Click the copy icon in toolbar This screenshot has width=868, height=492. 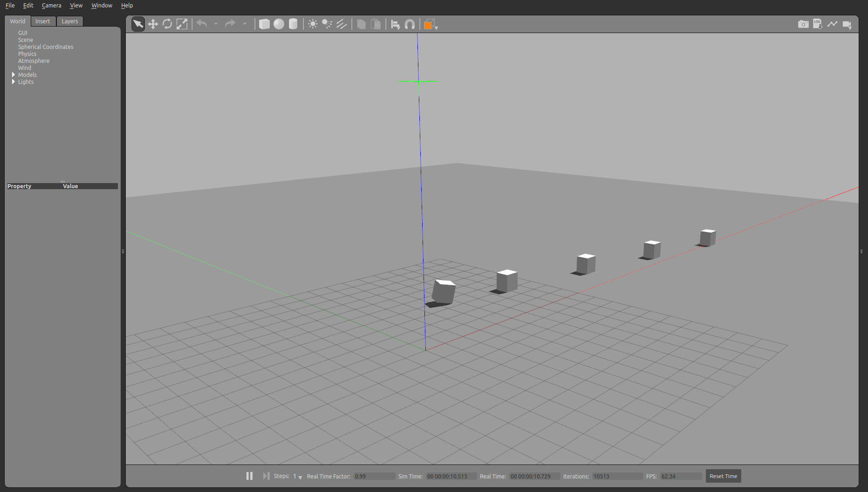(361, 24)
